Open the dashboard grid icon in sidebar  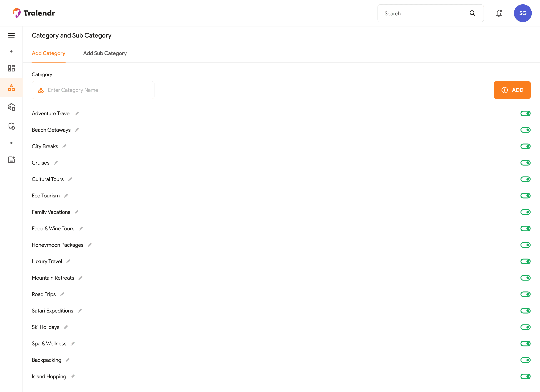pyautogui.click(x=11, y=68)
